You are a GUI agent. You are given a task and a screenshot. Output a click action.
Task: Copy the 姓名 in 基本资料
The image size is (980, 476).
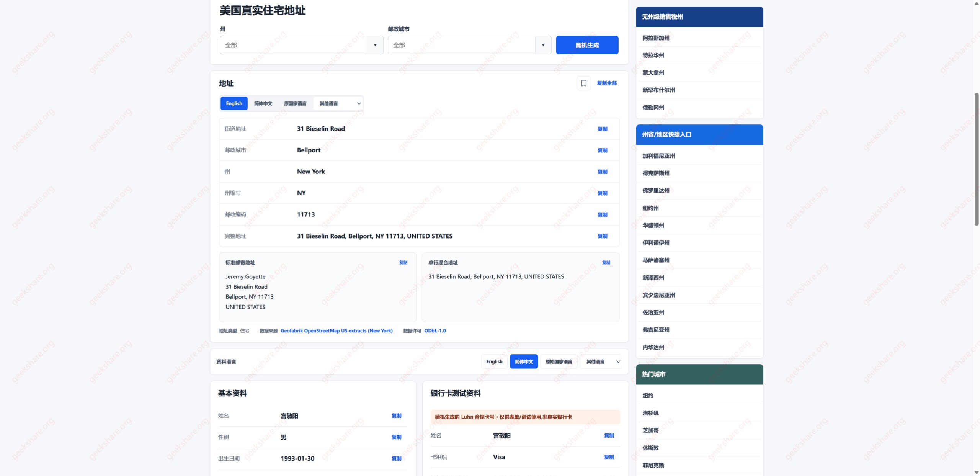397,416
